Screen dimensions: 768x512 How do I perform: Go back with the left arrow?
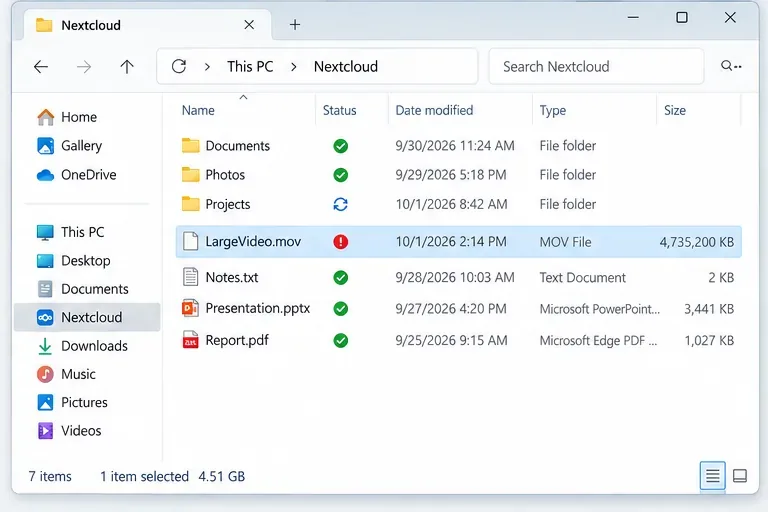41,67
